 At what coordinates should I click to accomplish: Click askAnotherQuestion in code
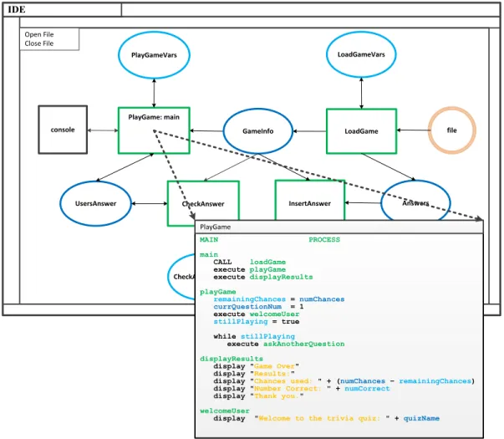[x=303, y=344]
